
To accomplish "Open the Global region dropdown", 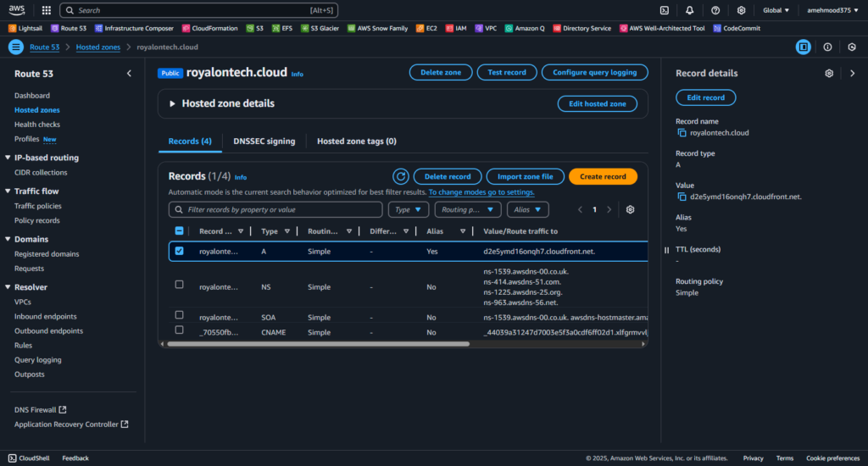I will pos(776,10).
